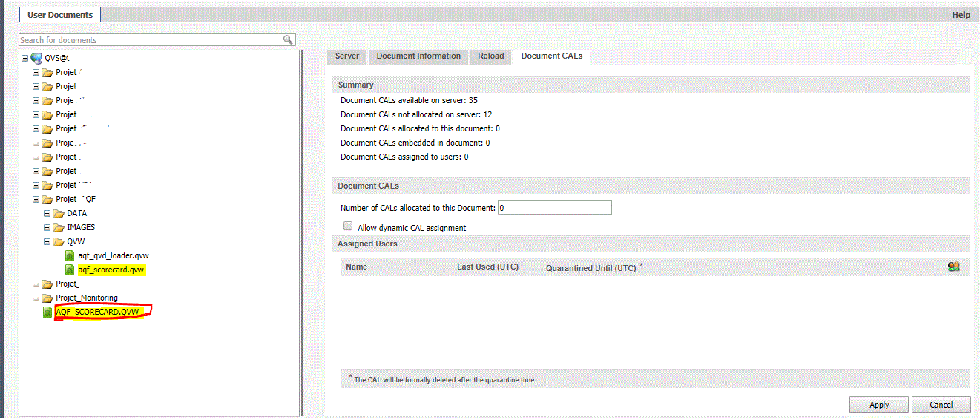
Task: Click the QVS server globe icon
Action: 36,58
